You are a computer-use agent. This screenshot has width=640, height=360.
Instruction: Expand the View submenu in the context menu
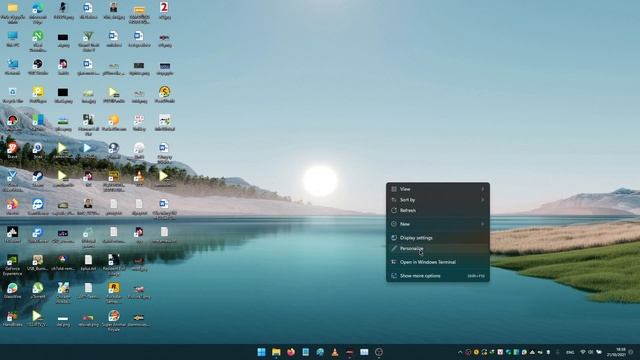click(438, 189)
